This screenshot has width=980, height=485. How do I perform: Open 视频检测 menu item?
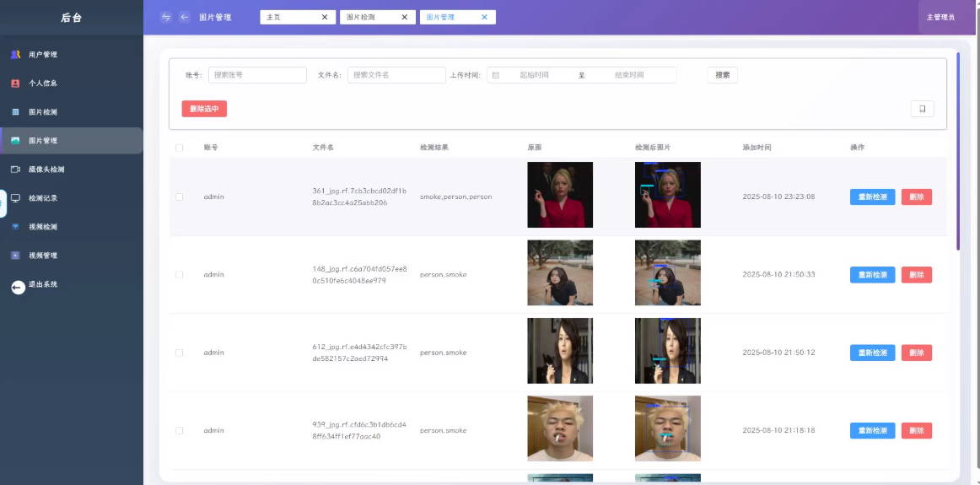(x=71, y=227)
